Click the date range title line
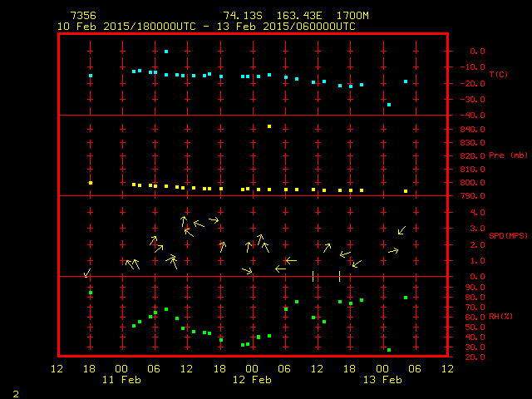532x399 pixels. [x=206, y=27]
